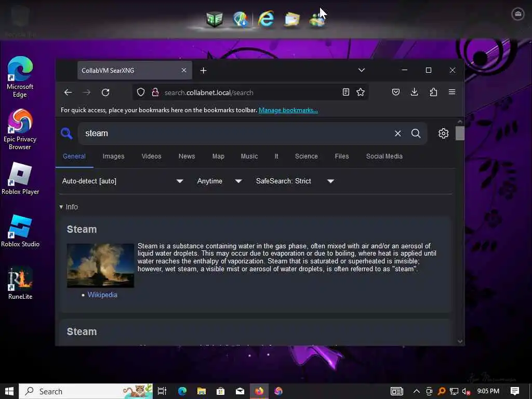The image size is (532, 399).
Task: Switch to the Videos search category
Action: click(151, 156)
